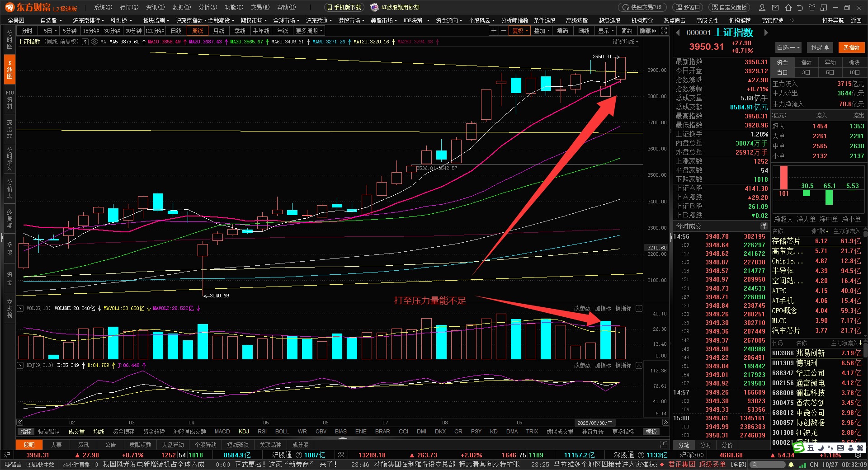Open chart settings gear beside 上证指数

click(x=94, y=42)
